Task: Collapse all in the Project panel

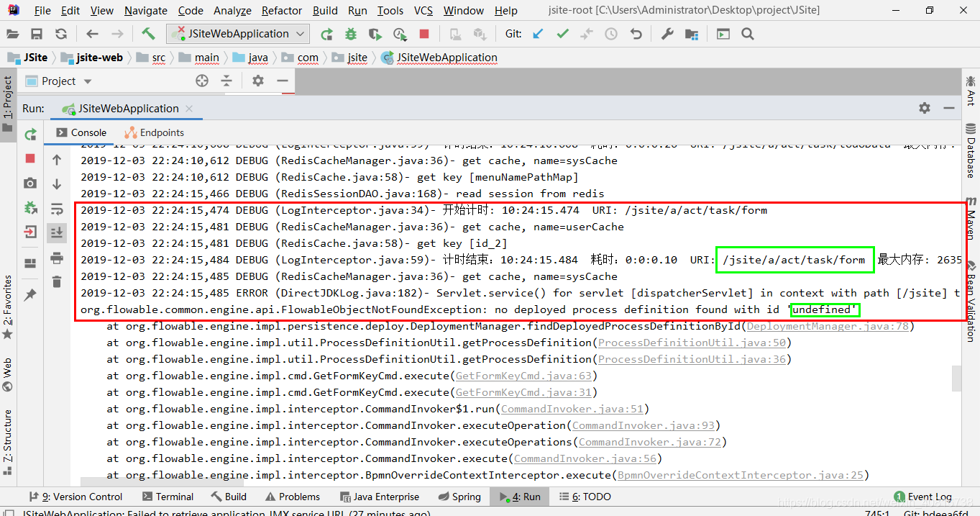Action: pyautogui.click(x=226, y=81)
